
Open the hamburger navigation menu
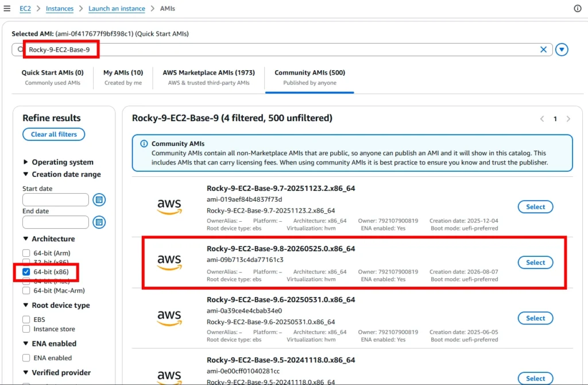pos(7,8)
